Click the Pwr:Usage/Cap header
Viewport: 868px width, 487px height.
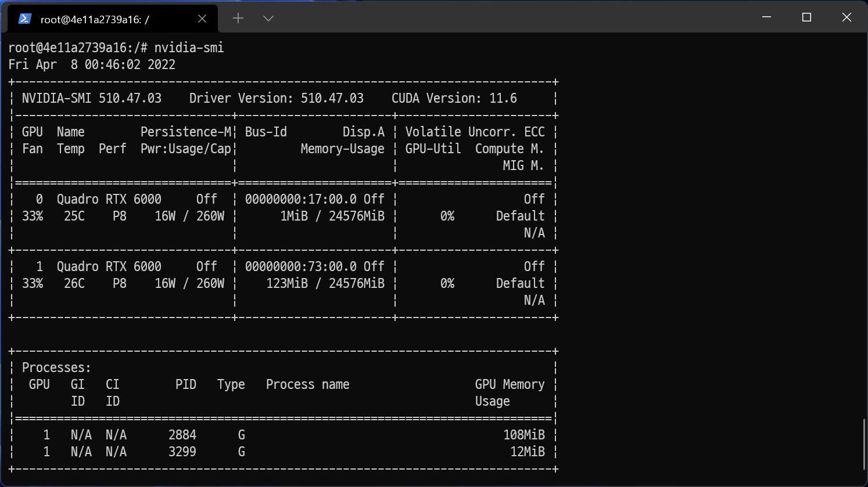(x=186, y=149)
